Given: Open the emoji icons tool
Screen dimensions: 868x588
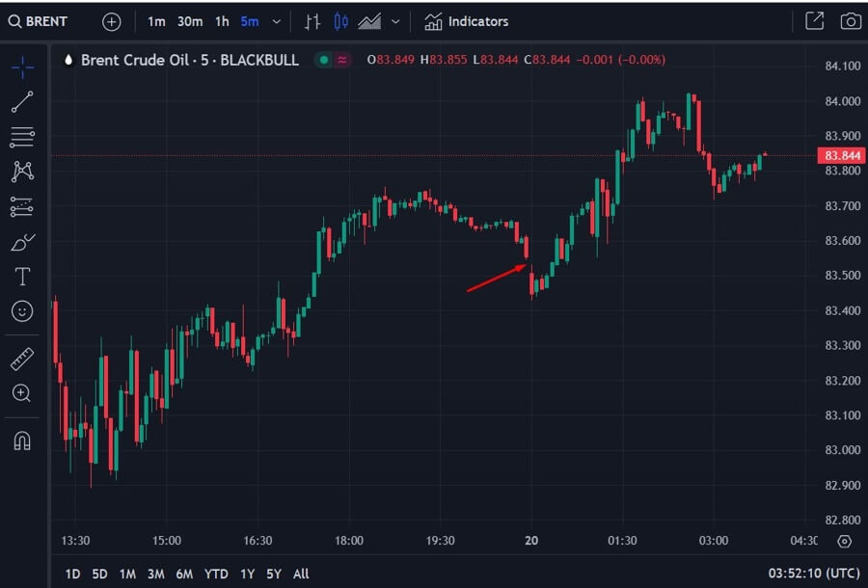Looking at the screenshot, I should 22,311.
